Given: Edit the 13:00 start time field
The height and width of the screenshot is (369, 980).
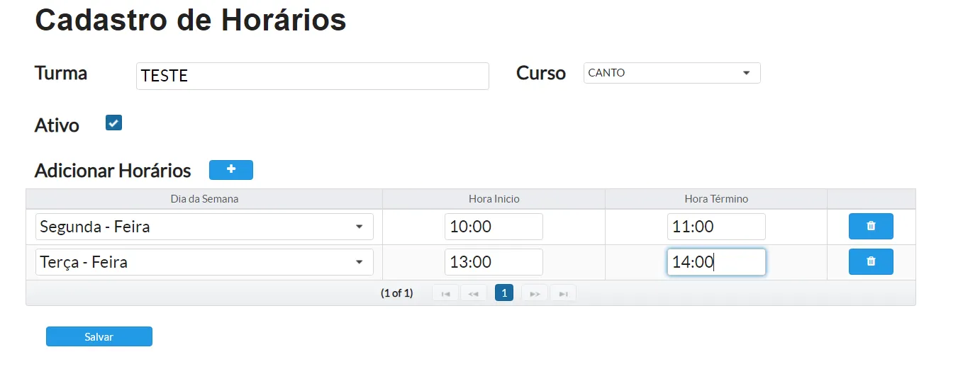Looking at the screenshot, I should (494, 262).
